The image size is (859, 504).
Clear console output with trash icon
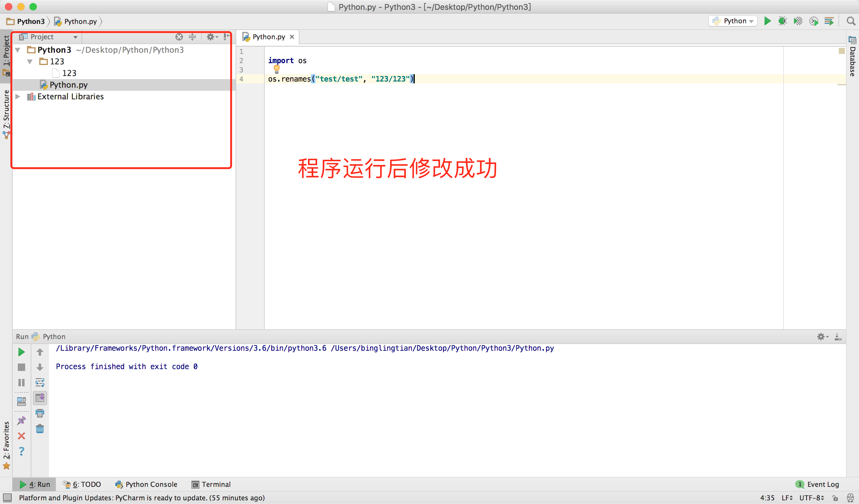[x=40, y=428]
